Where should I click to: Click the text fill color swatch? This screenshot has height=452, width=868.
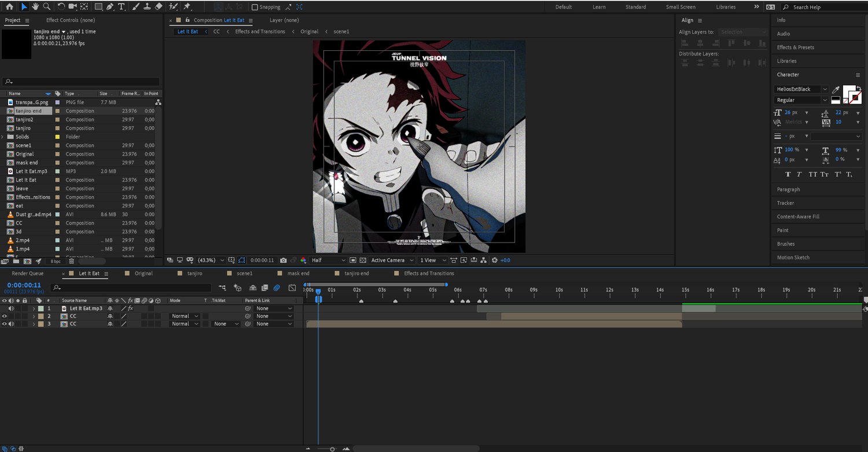pyautogui.click(x=849, y=91)
